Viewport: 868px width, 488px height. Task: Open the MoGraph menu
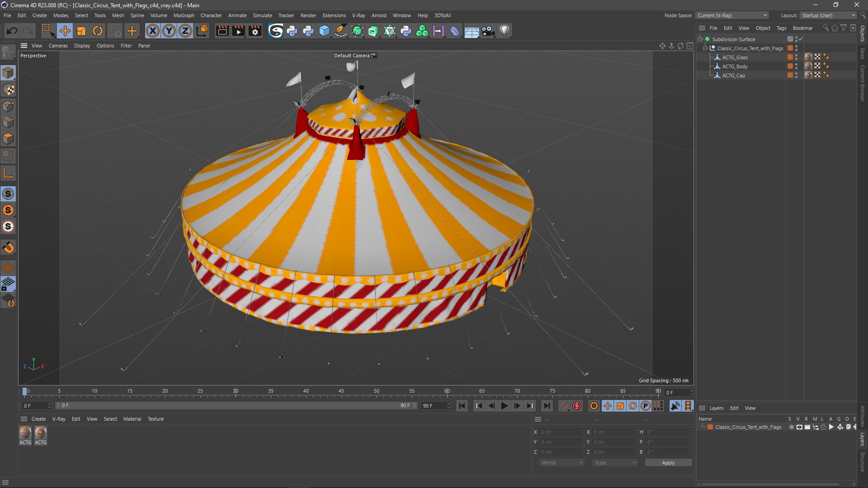(x=184, y=15)
